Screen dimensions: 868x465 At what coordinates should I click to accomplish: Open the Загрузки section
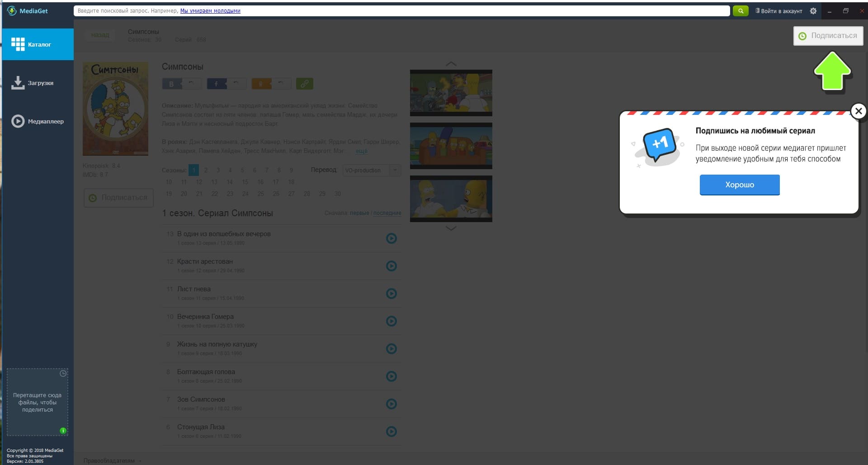click(38, 83)
